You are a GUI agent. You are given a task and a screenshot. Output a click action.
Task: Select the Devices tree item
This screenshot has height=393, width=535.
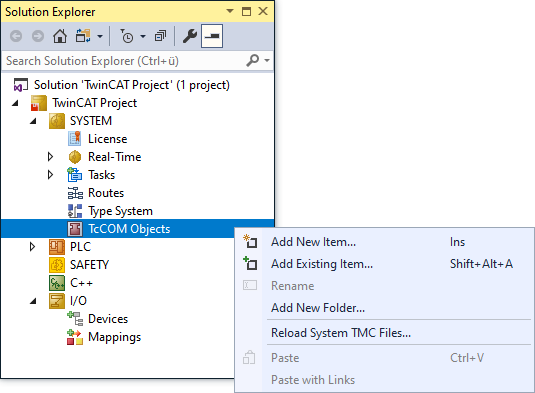[108, 319]
